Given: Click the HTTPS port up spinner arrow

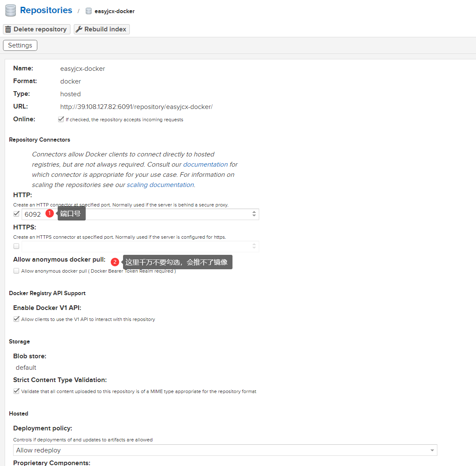Looking at the screenshot, I should 254,244.
